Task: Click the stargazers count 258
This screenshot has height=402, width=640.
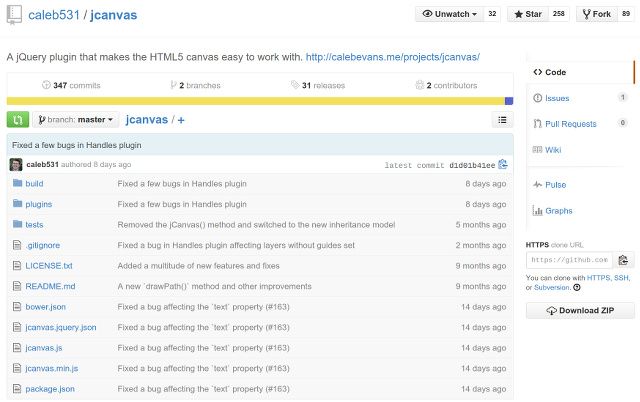Action: click(x=559, y=14)
